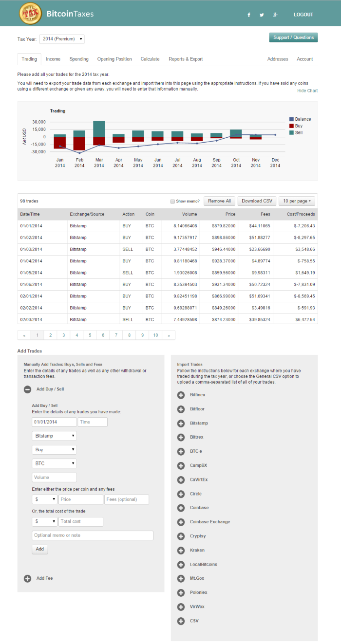Expand the Mt.Gox import plus icon
Image resolution: width=341 pixels, height=644 pixels.
tap(181, 578)
